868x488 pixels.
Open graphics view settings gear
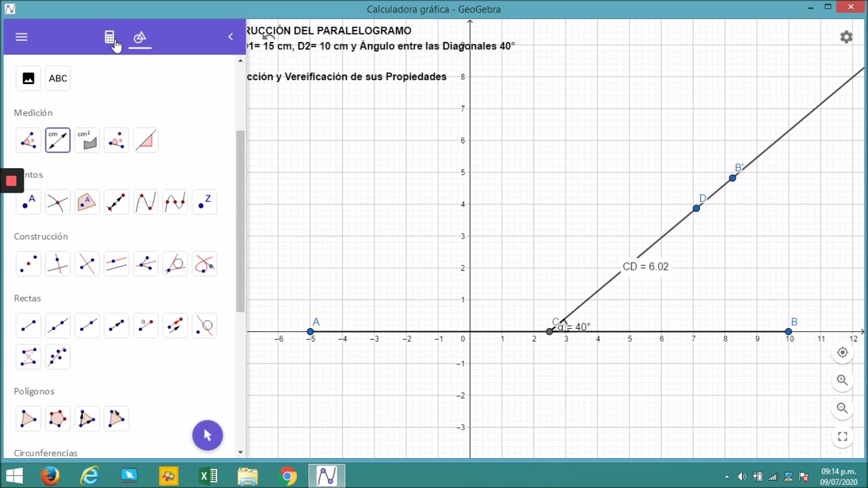coord(846,37)
